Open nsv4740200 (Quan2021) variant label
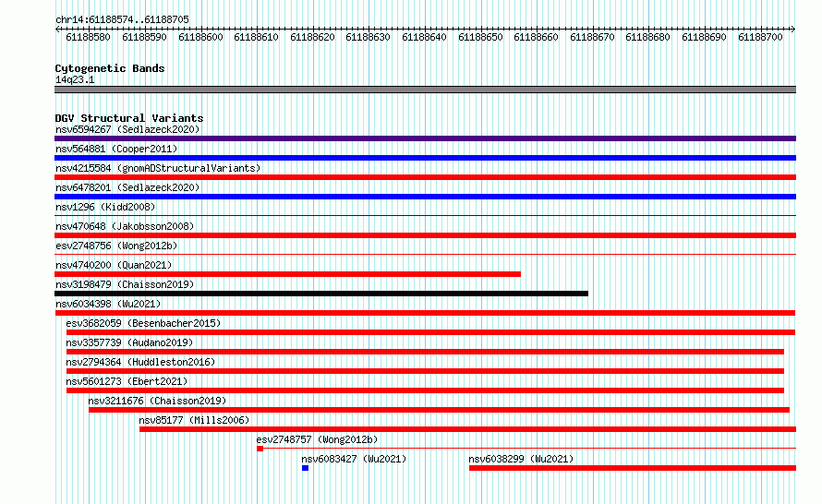The width and height of the screenshot is (822, 504). (114, 265)
